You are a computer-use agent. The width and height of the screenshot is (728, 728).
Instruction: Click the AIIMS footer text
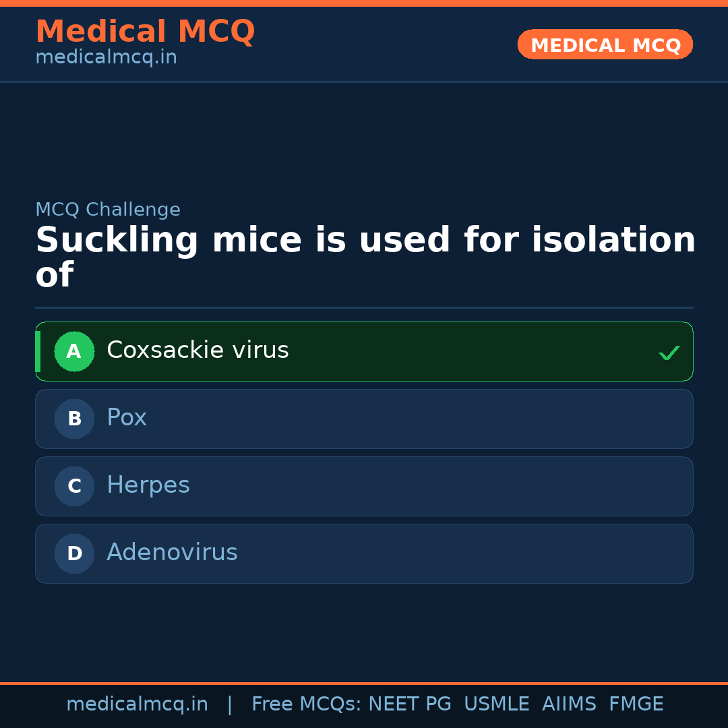click(569, 704)
